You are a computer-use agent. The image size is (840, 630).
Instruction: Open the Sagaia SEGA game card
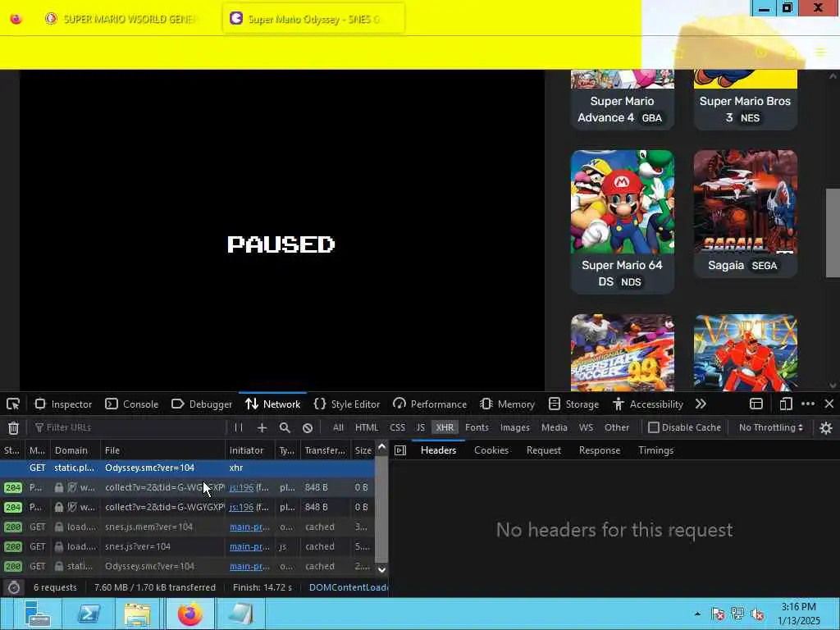[745, 213]
